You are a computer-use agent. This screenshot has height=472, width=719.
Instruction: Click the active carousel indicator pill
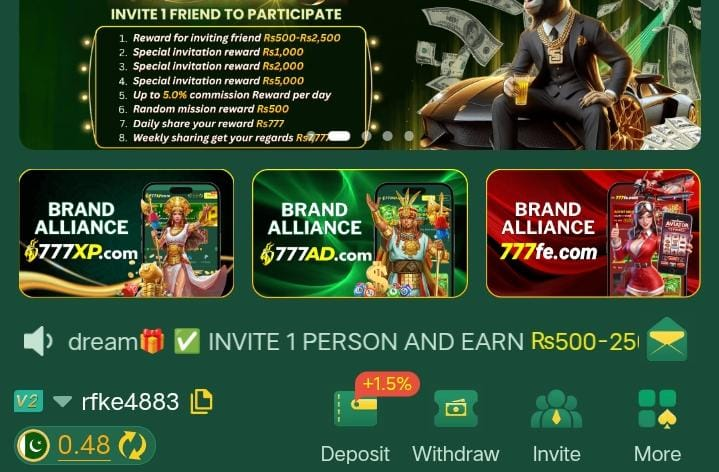[x=339, y=136]
